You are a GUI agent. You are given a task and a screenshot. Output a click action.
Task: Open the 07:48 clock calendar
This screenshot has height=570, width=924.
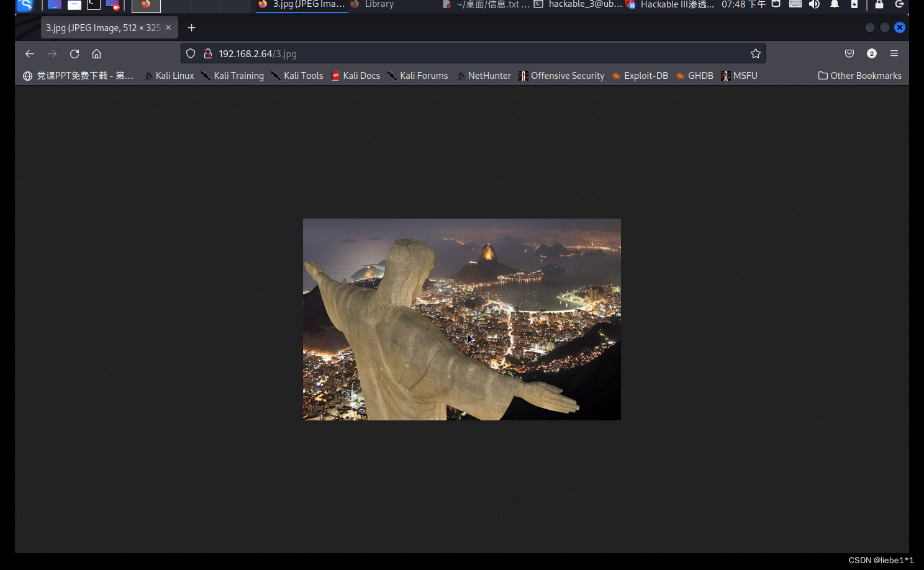[x=744, y=5]
